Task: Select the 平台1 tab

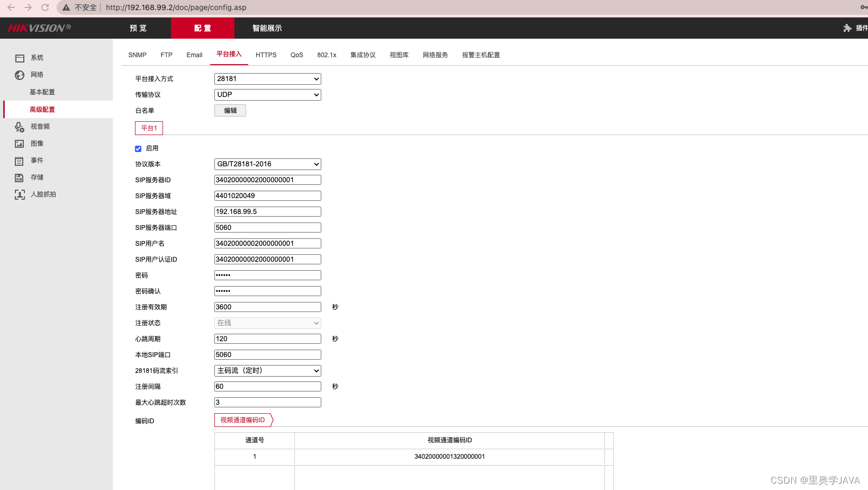Action: point(149,128)
